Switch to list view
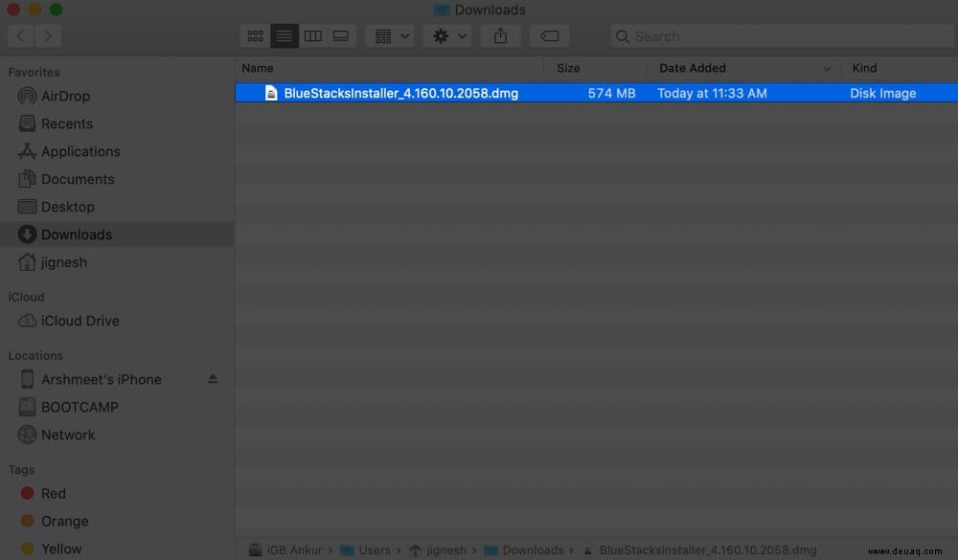This screenshot has width=958, height=560. pyautogui.click(x=285, y=36)
